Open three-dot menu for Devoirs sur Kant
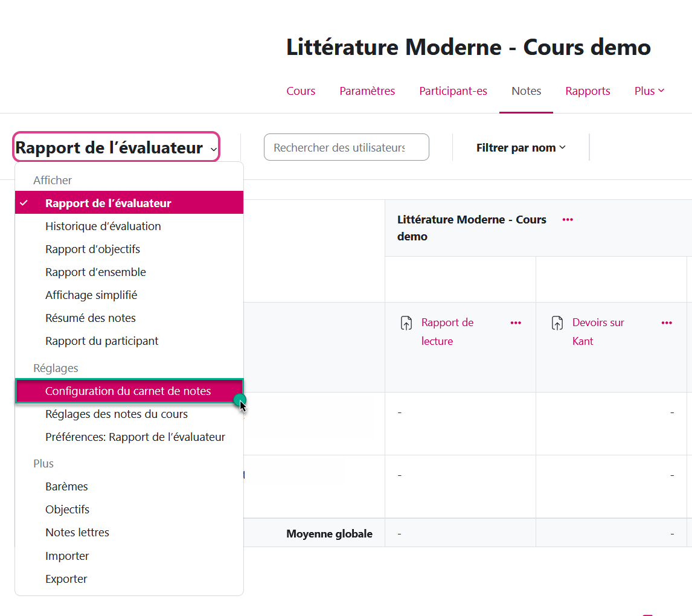This screenshot has width=692, height=616. pos(666,323)
